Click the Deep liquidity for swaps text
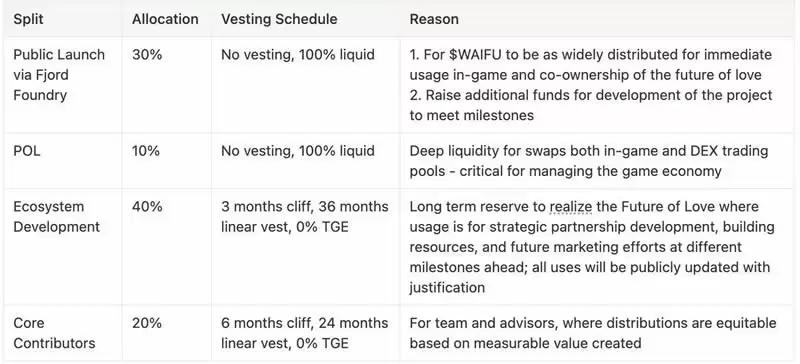This screenshot has height=364, width=800. click(589, 161)
